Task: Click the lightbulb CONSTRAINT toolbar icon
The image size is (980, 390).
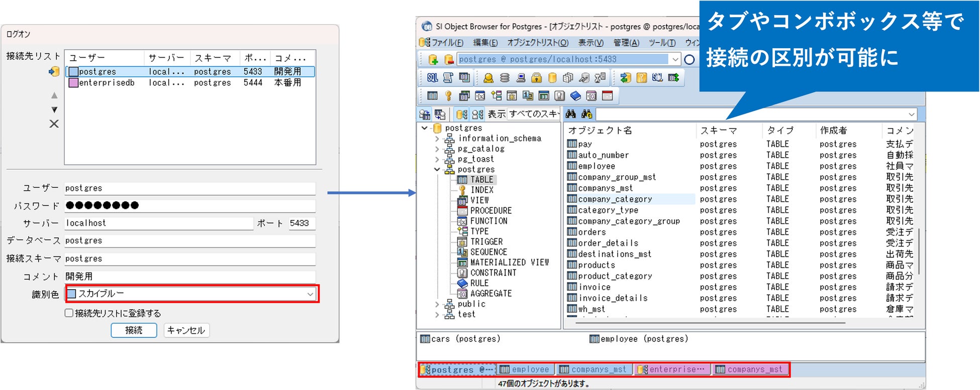Action: 559,96
